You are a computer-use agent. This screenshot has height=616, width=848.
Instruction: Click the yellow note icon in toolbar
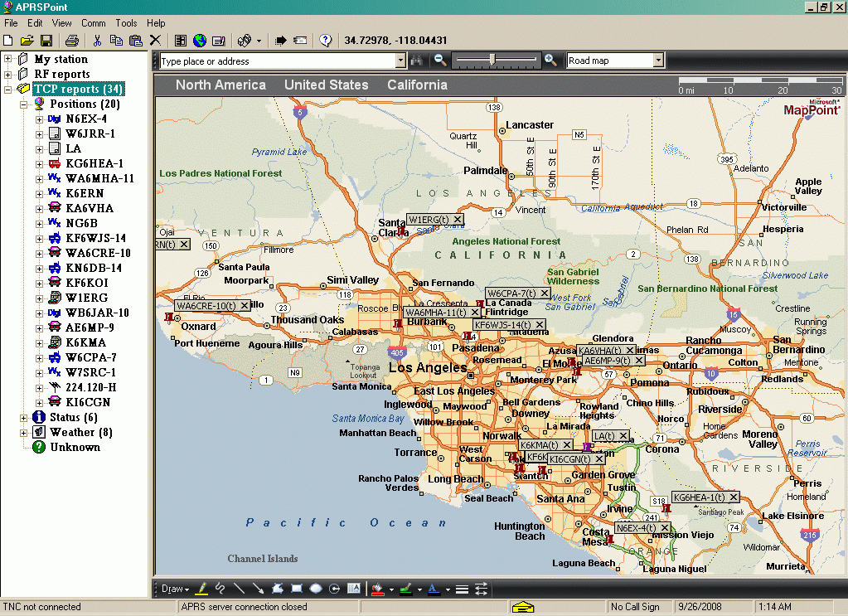[219, 40]
